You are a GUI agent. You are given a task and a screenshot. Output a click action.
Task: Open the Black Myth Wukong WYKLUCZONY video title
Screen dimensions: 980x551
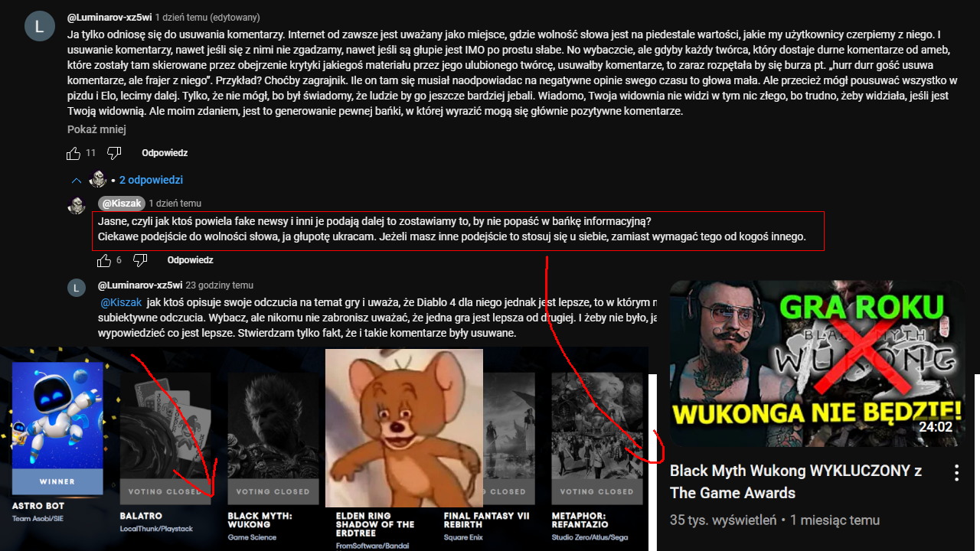795,481
